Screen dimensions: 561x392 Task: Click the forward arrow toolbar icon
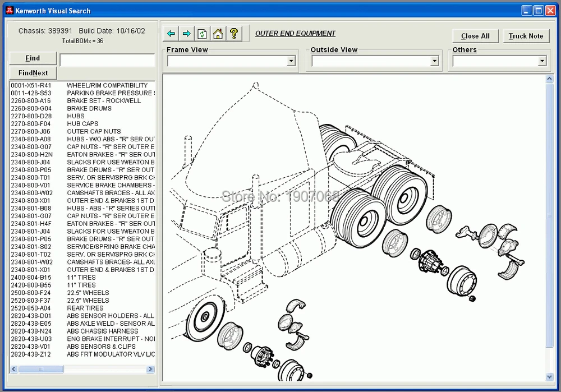186,34
